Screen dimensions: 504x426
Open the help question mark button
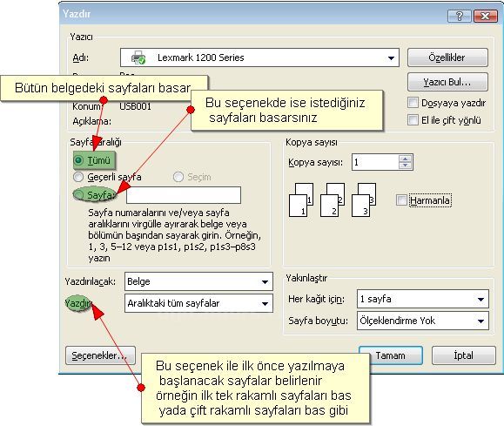pos(460,16)
